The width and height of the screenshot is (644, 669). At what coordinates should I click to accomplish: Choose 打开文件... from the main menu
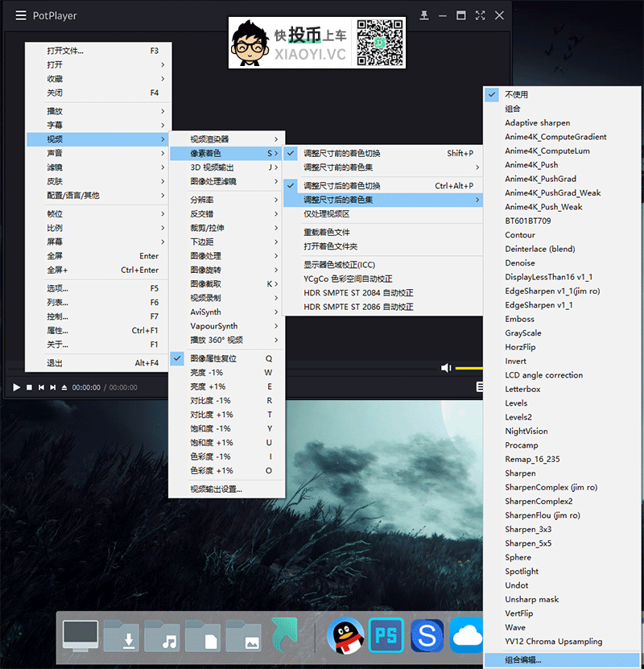tap(65, 51)
